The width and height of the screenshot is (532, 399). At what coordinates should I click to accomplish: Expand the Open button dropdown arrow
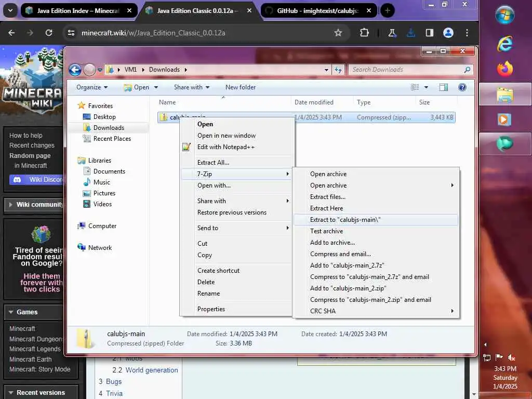point(156,87)
